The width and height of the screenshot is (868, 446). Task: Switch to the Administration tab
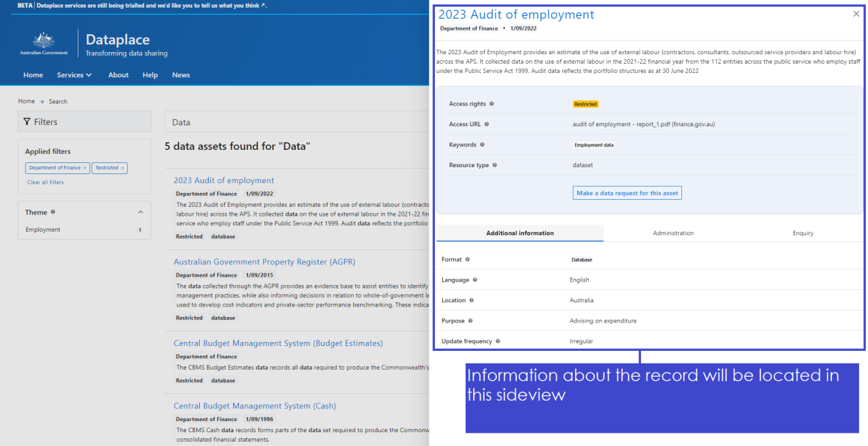pos(673,233)
